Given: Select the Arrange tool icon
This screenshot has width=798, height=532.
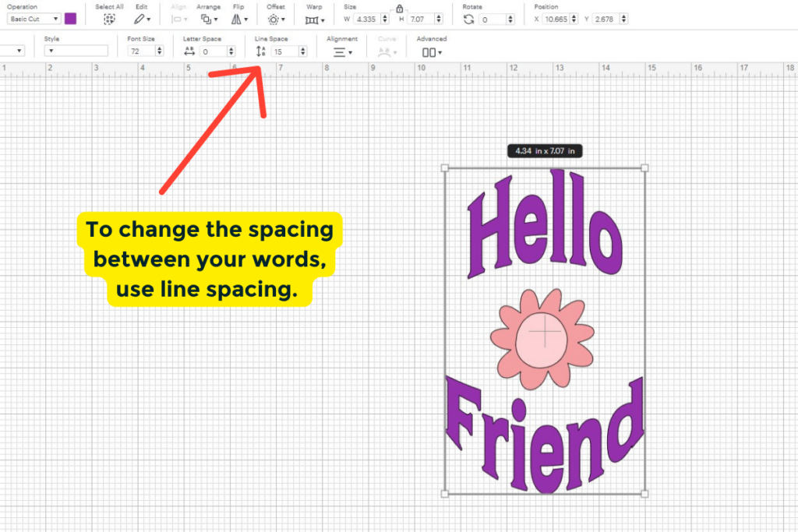Looking at the screenshot, I should [206, 19].
